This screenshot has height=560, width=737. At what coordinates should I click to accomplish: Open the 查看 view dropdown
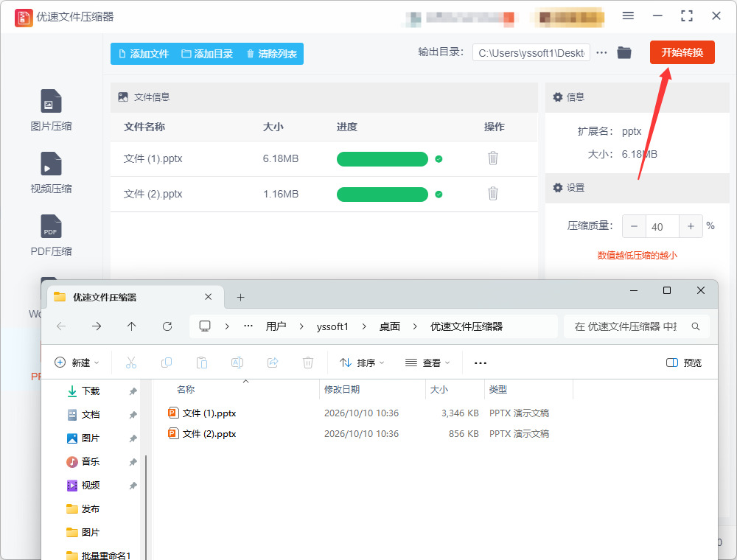[427, 363]
